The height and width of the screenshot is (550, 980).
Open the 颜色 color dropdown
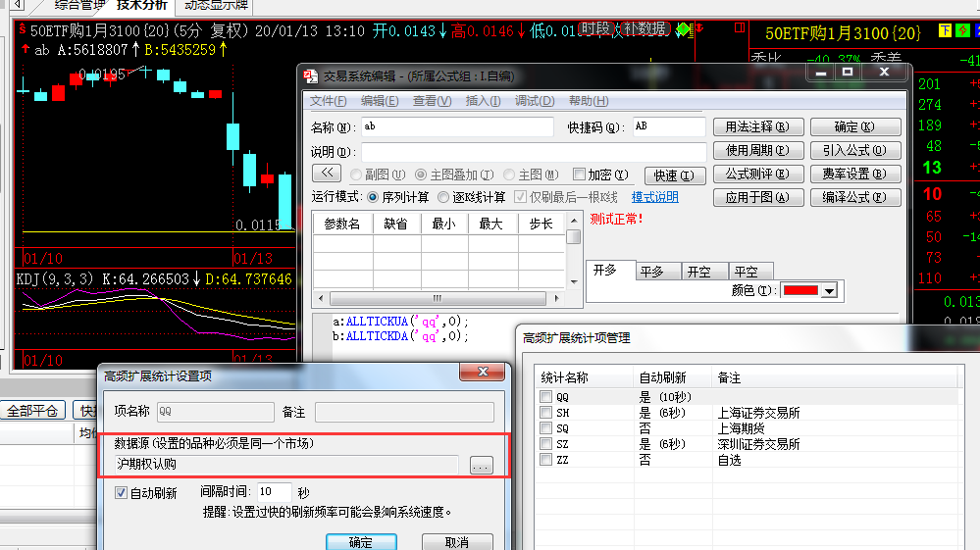(829, 291)
